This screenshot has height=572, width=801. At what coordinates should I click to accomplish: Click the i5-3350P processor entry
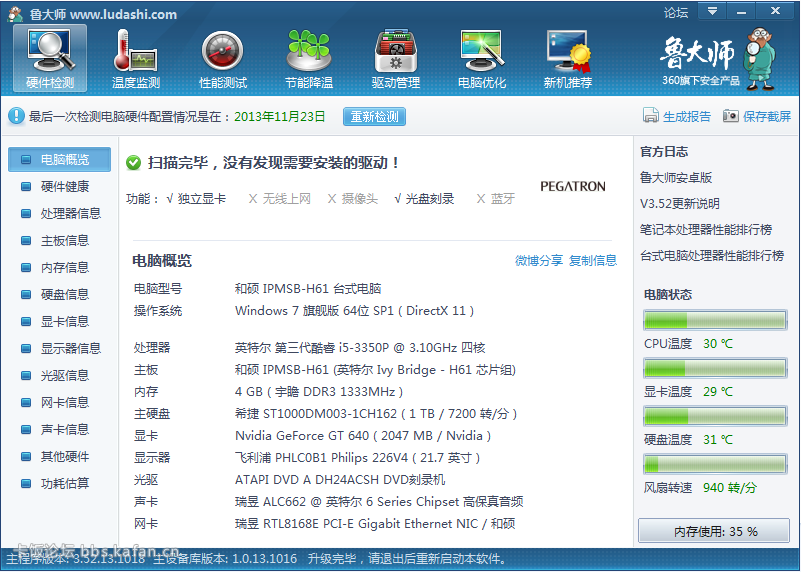pos(360,348)
